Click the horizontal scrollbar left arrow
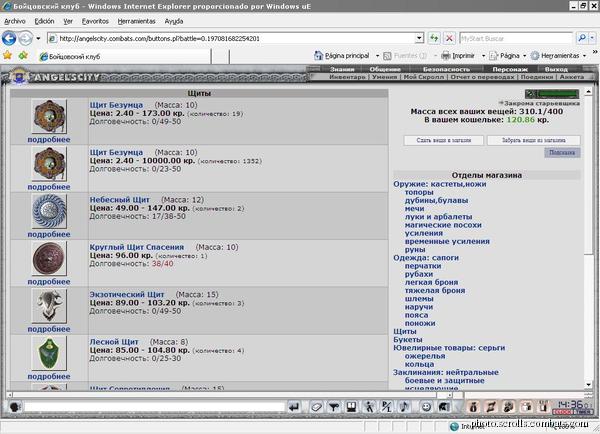Screen dimensions: 600x434 (x=10, y=395)
